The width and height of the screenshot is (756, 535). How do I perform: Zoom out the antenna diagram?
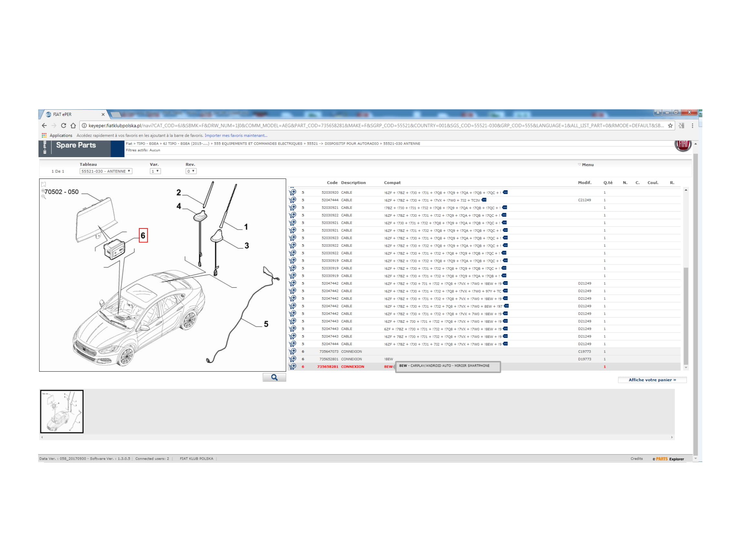point(44,197)
